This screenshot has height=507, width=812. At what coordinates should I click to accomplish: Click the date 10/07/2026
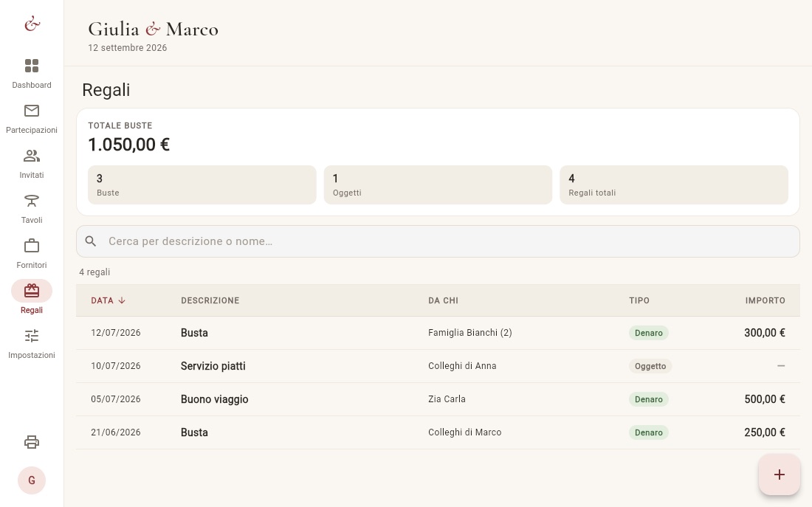click(x=116, y=366)
